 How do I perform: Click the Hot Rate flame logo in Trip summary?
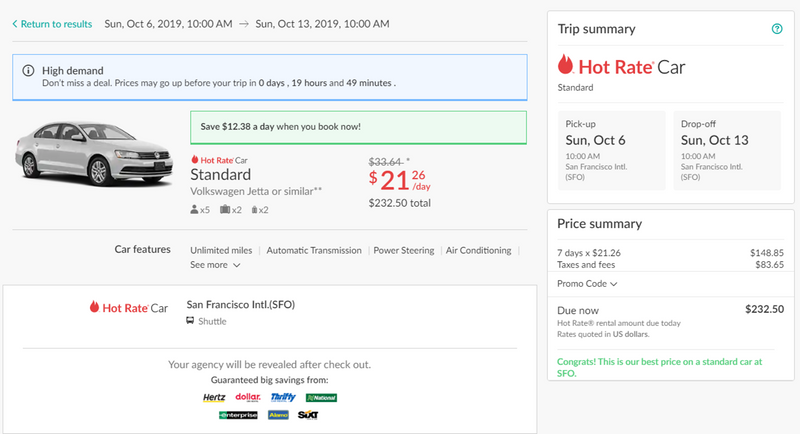tap(565, 65)
